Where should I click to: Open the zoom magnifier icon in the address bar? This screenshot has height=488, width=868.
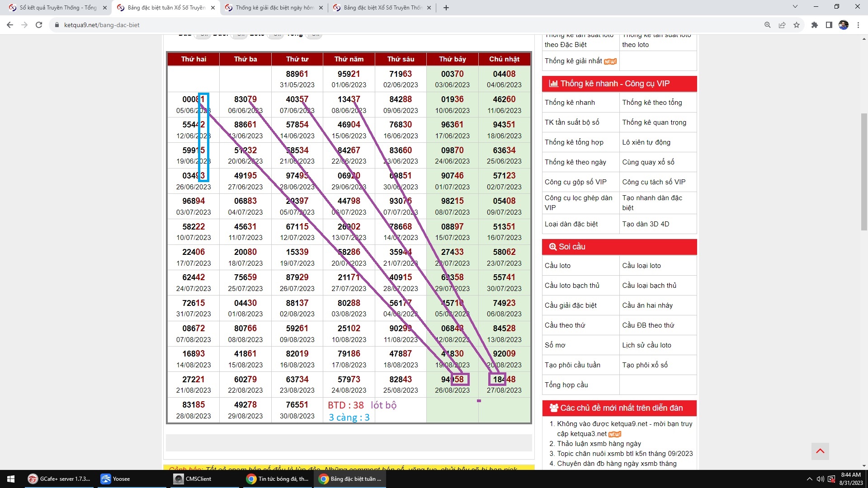point(767,25)
